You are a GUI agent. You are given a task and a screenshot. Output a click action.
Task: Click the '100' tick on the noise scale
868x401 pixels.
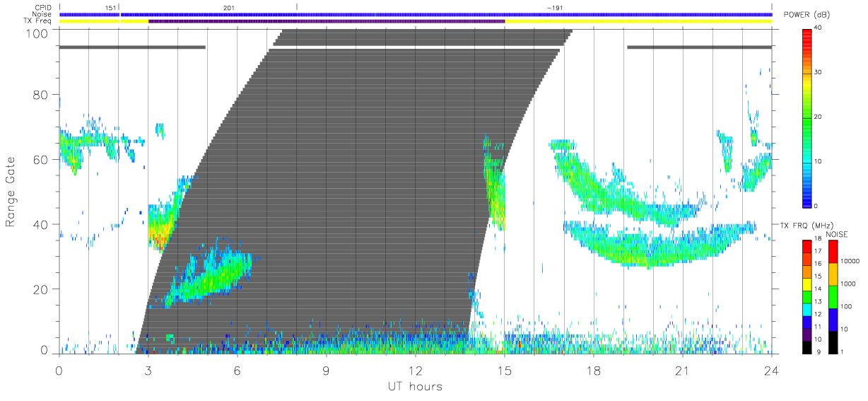pos(846,306)
